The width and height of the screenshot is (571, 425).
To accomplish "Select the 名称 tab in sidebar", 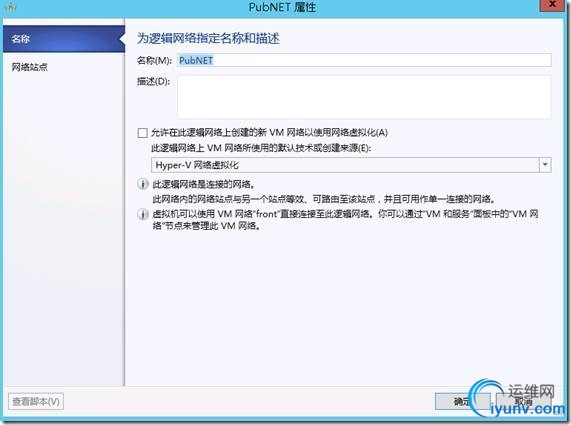I will (x=64, y=39).
